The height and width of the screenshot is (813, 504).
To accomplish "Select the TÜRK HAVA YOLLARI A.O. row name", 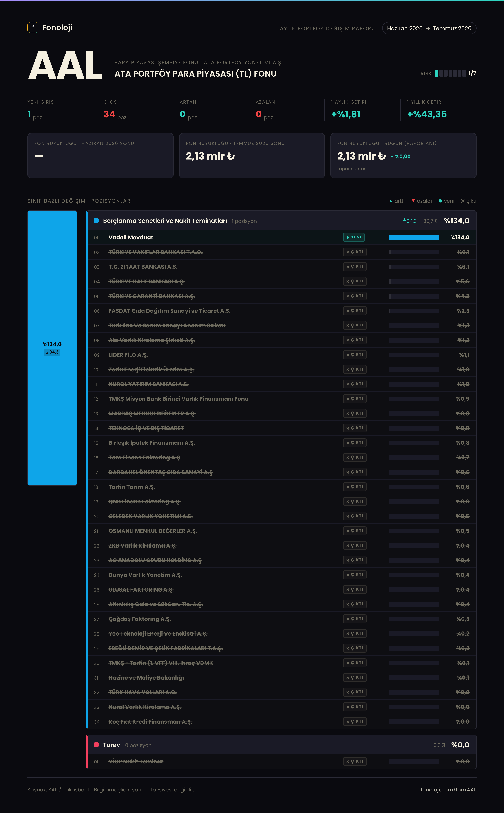I will (143, 693).
